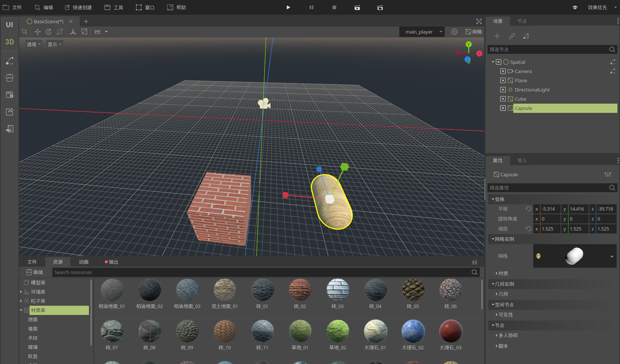620x364 pixels.
Task: Click the search icon in node filter
Action: [x=612, y=49]
